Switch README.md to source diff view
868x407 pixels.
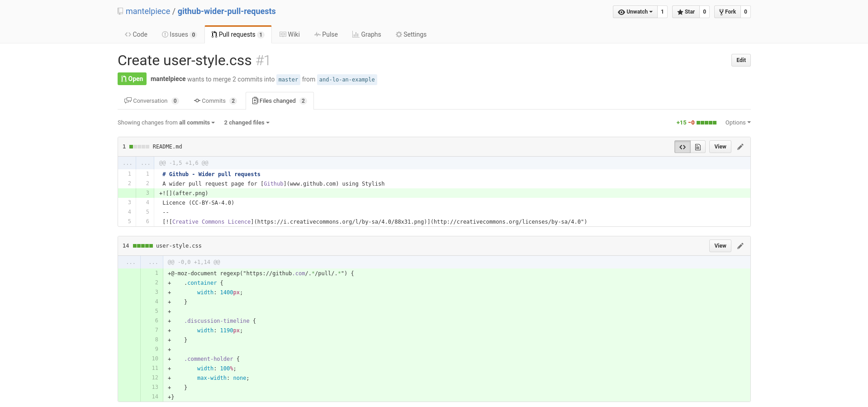682,147
